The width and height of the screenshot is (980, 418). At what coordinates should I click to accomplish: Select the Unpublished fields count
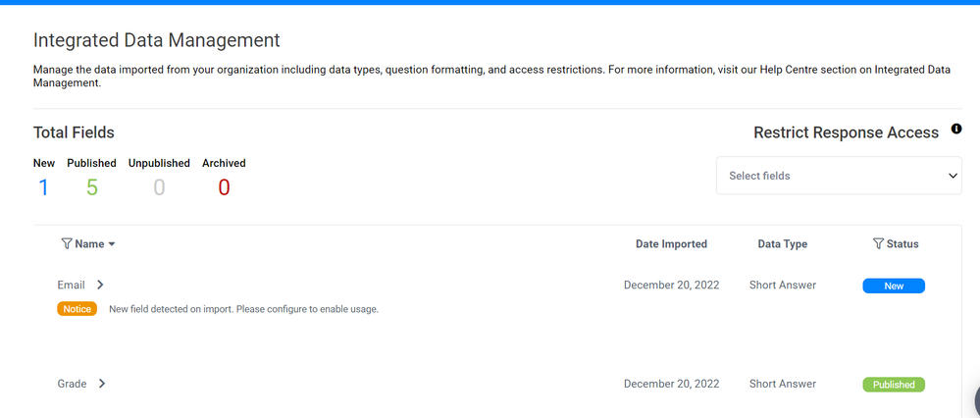(x=159, y=187)
